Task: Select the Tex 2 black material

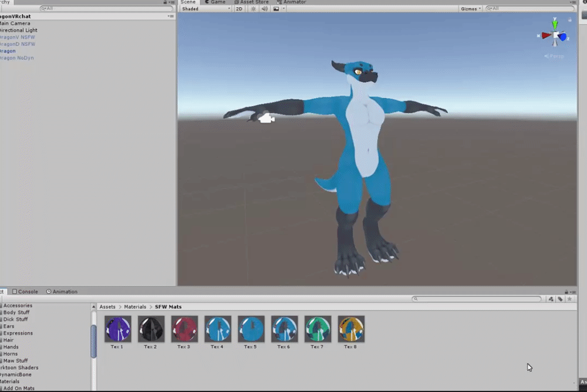Action: pos(151,329)
